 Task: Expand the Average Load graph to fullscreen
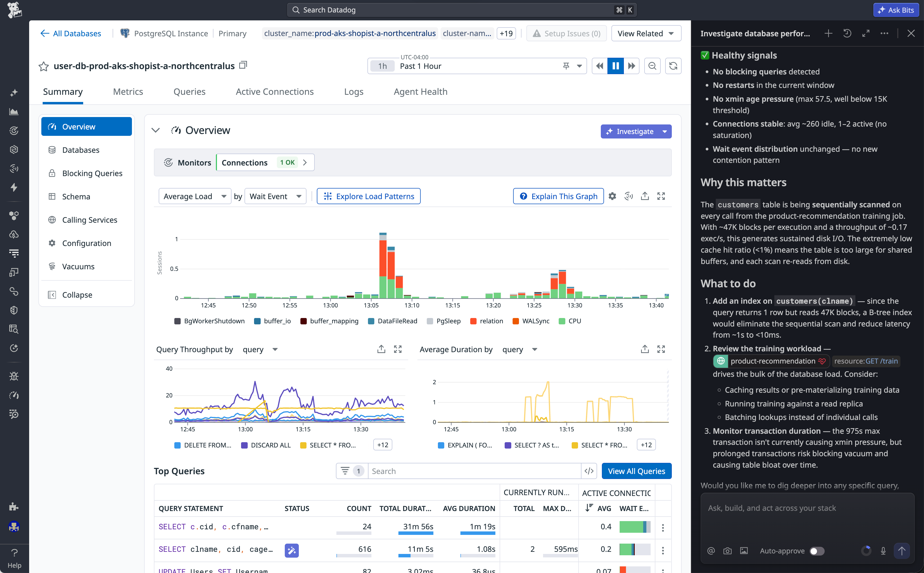coord(661,196)
